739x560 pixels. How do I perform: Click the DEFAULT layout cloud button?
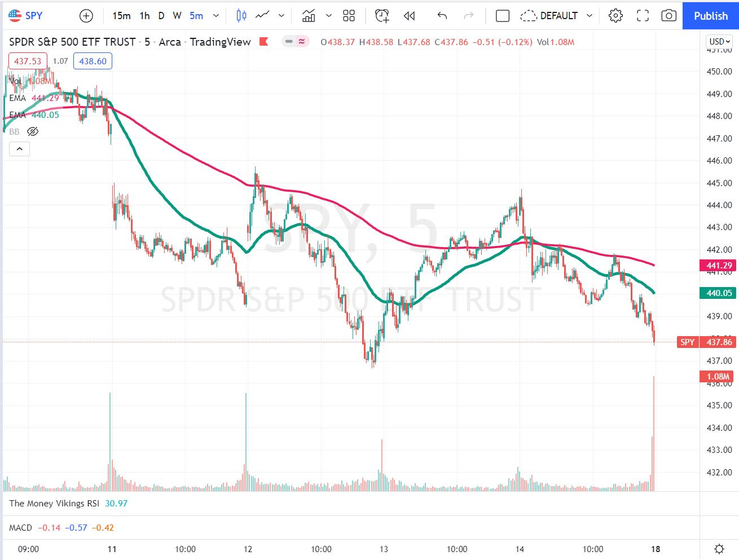pos(549,16)
